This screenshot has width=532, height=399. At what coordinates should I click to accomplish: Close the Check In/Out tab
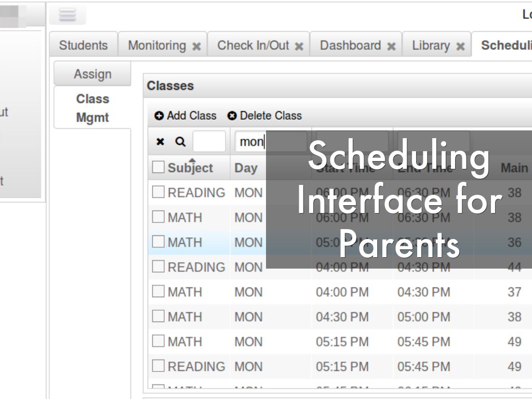tap(299, 46)
